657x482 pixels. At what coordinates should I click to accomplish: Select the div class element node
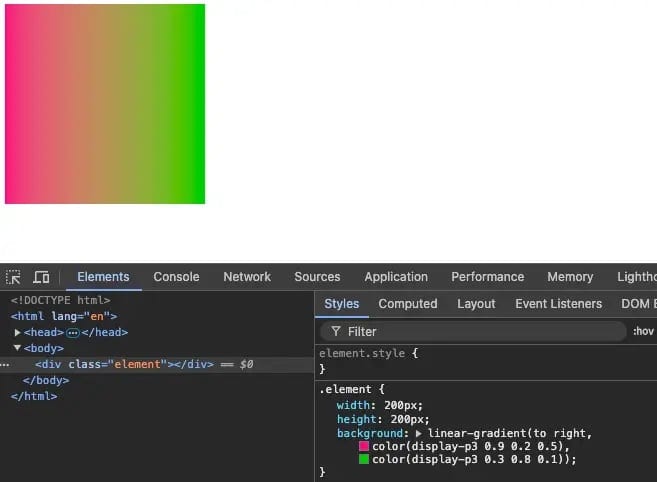[124, 364]
